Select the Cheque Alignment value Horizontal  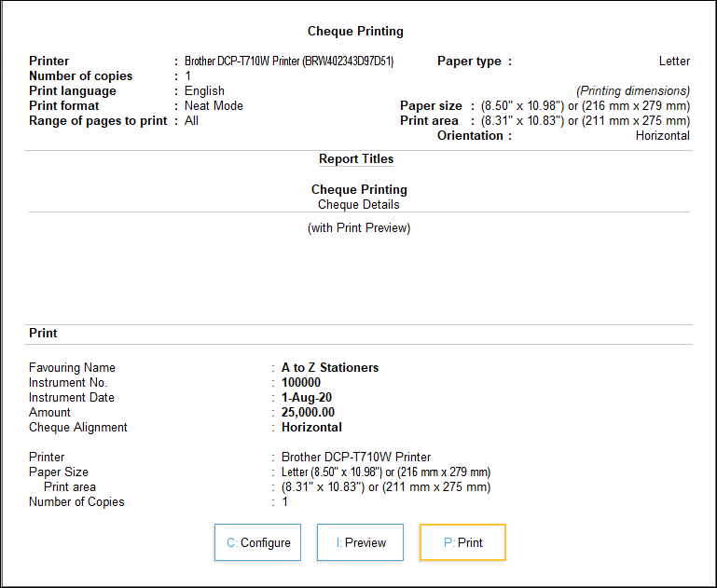coord(311,427)
